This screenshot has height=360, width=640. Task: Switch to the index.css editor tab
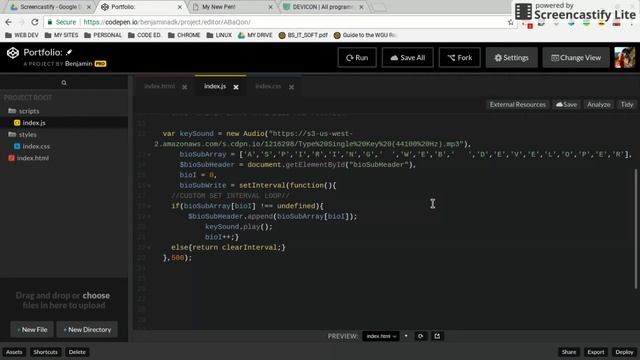[268, 87]
